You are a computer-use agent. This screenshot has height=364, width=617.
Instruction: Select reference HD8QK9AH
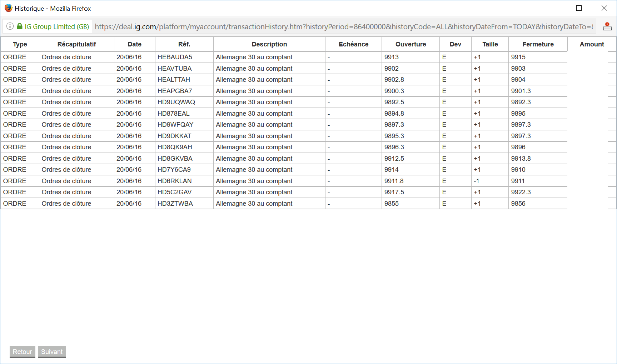pos(175,147)
